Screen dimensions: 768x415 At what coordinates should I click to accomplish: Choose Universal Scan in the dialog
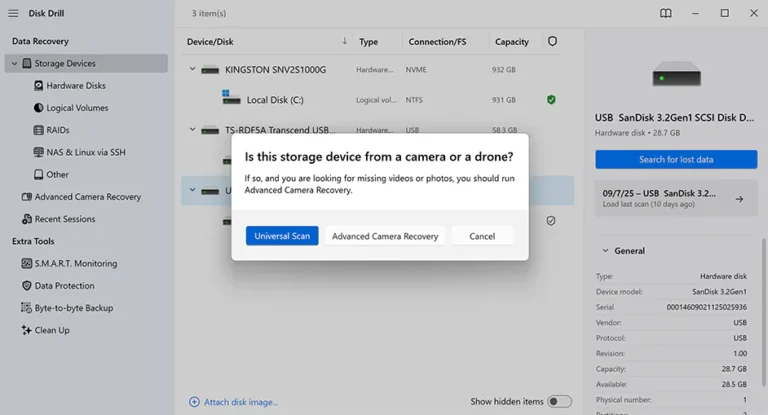pos(282,236)
